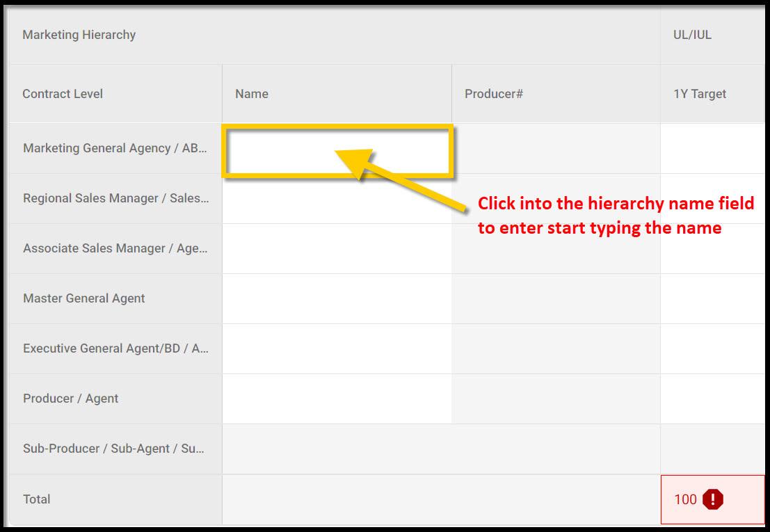This screenshot has width=770, height=532.
Task: Click 1Y Target cell for Producer / Agent
Action: [712, 399]
